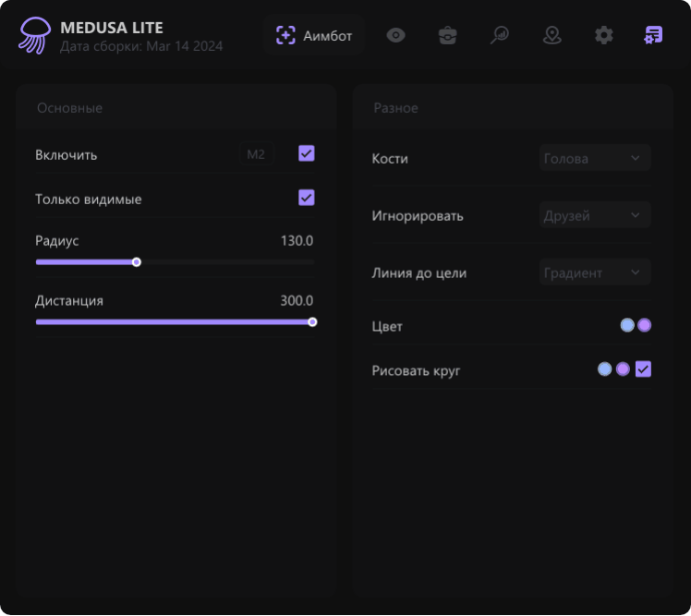Click the Радиус slider handle
The image size is (691, 616).
[137, 262]
